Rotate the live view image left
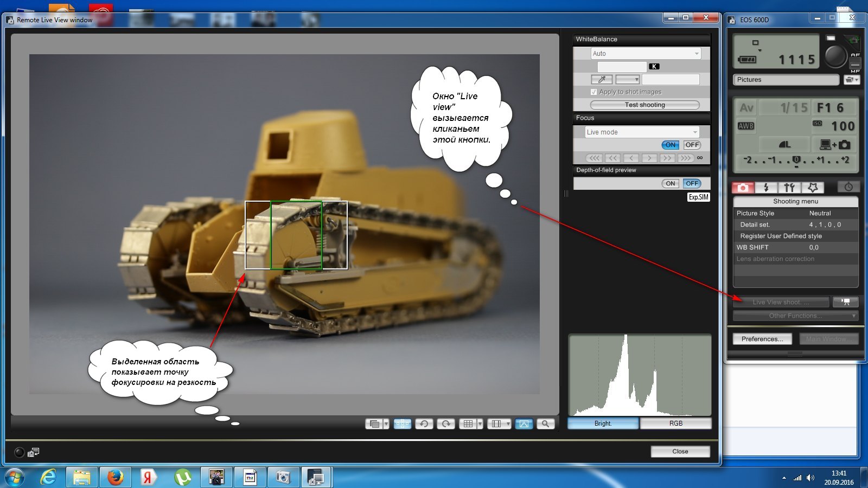 click(424, 423)
